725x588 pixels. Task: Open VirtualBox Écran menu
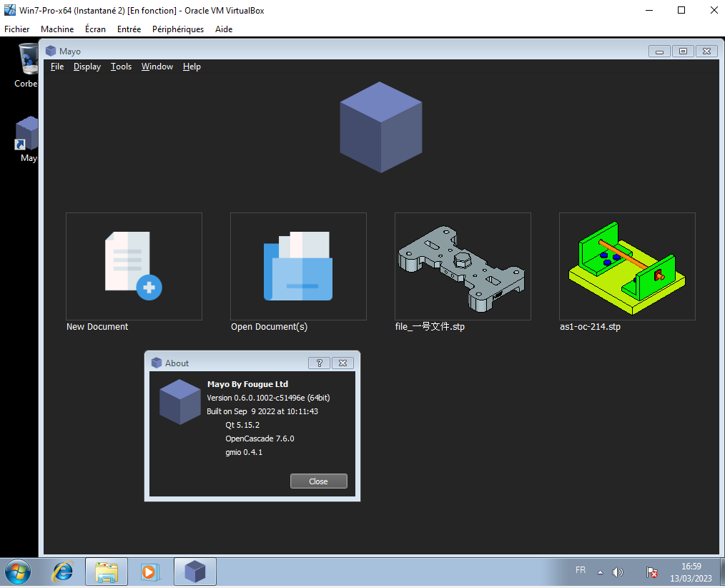[x=95, y=29]
